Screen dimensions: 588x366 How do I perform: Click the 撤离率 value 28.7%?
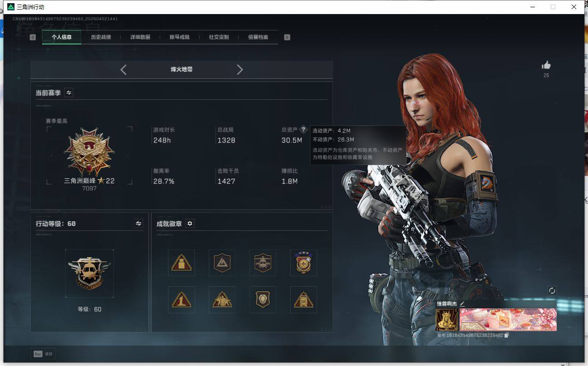pyautogui.click(x=164, y=181)
